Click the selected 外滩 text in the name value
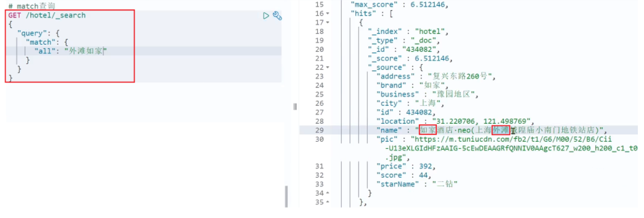The height and width of the screenshot is (218, 644). pos(501,130)
